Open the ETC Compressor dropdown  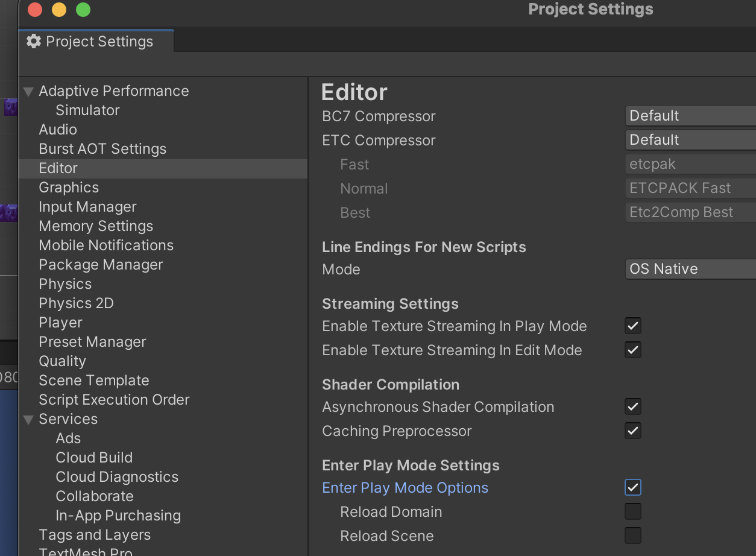pos(690,140)
